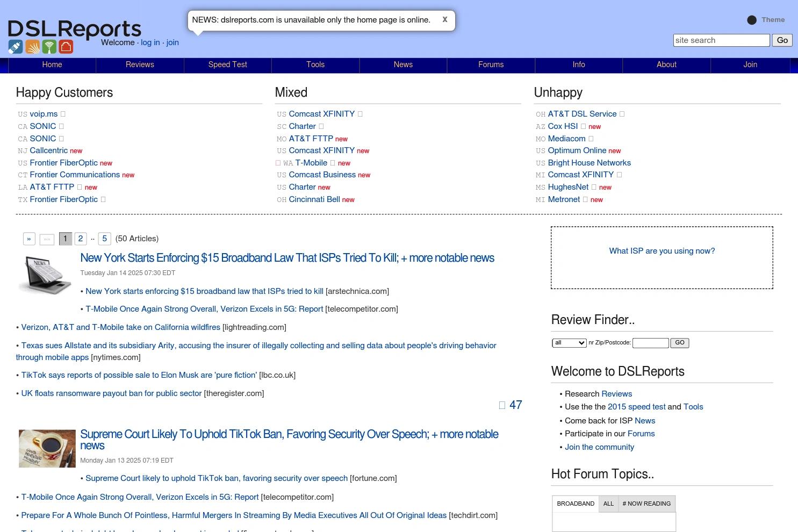Click the small icon after LA AT&T FTTP
Image resolution: width=798 pixels, height=532 pixels.
80,187
